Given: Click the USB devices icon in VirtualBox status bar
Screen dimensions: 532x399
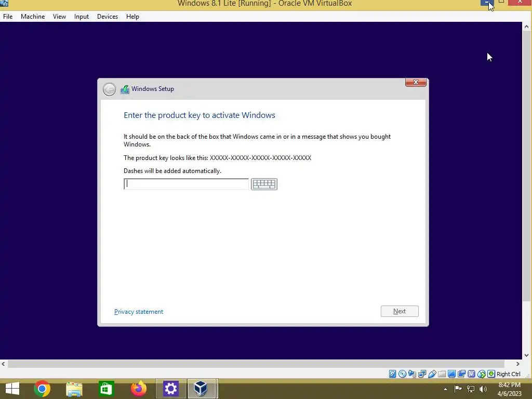Looking at the screenshot, I should (432, 374).
